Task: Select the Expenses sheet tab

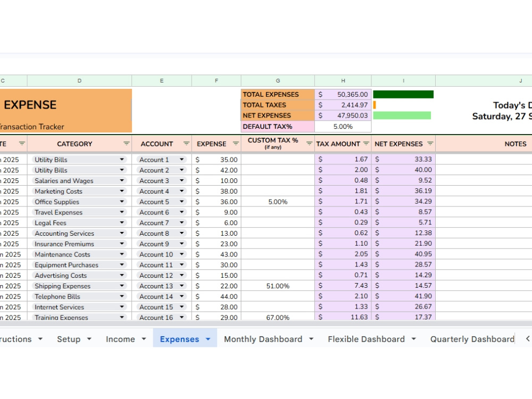Action: point(179,339)
